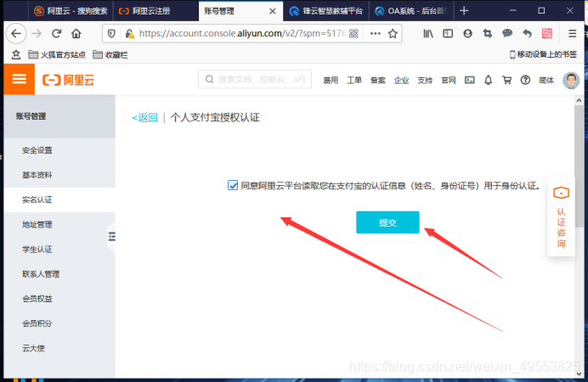Launch the Cloud Shell terminal icon
The height and width of the screenshot is (382, 588).
click(470, 80)
